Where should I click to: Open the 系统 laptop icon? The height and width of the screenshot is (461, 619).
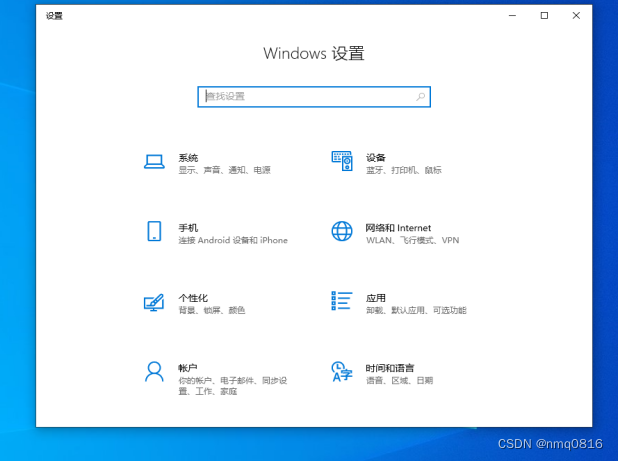(x=154, y=161)
